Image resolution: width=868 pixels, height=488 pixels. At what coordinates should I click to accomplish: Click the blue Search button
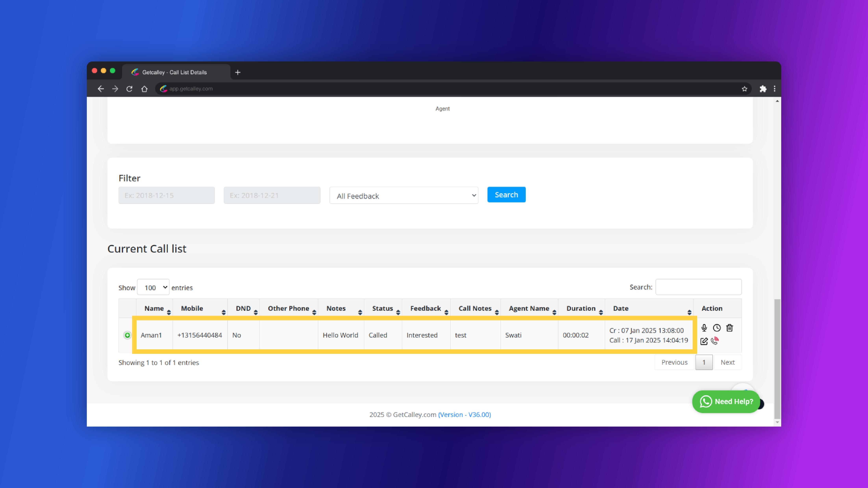[506, 195]
